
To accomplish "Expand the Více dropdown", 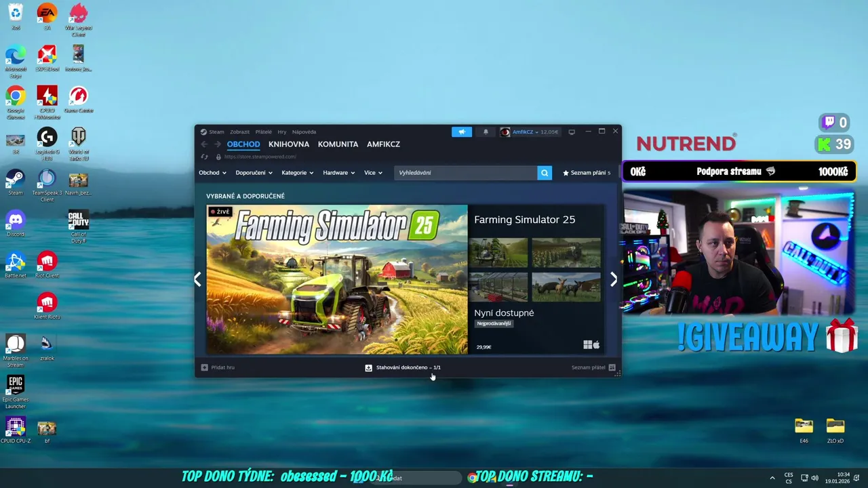I will tap(373, 173).
